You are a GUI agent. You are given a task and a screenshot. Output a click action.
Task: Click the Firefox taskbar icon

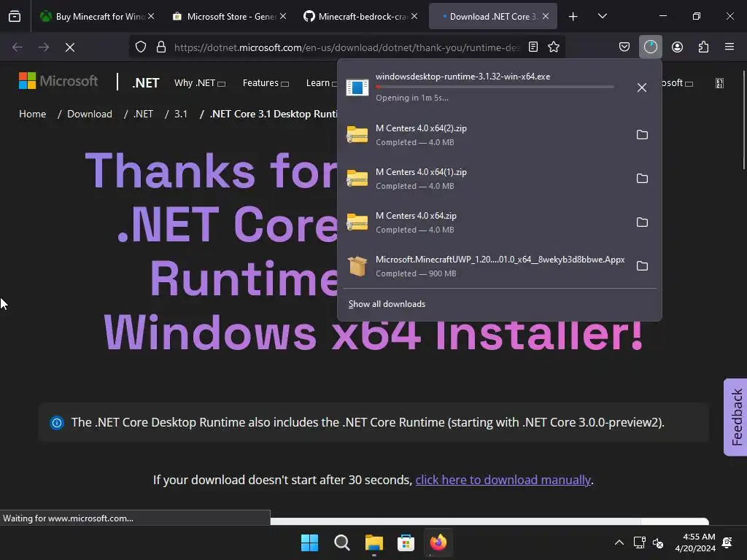pyautogui.click(x=438, y=542)
